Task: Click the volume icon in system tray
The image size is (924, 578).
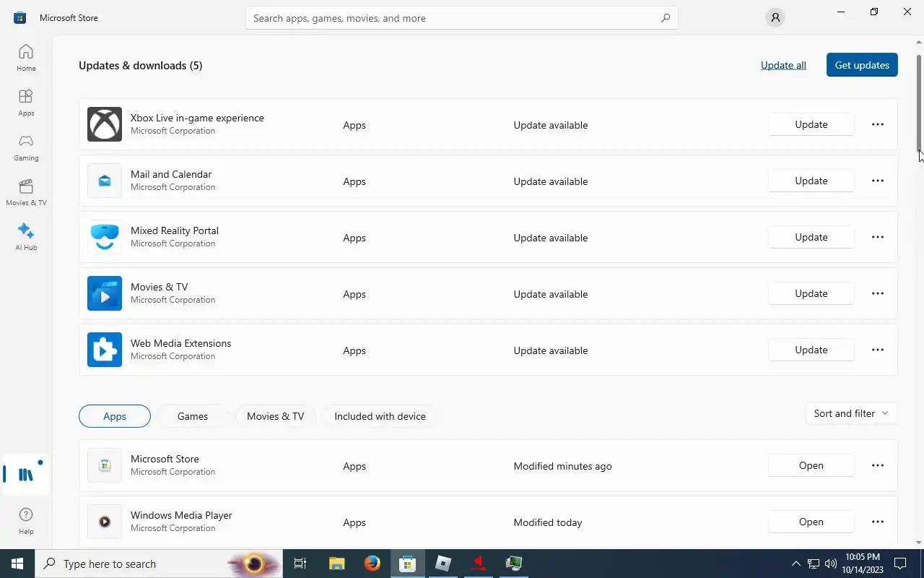Action: pos(831,564)
